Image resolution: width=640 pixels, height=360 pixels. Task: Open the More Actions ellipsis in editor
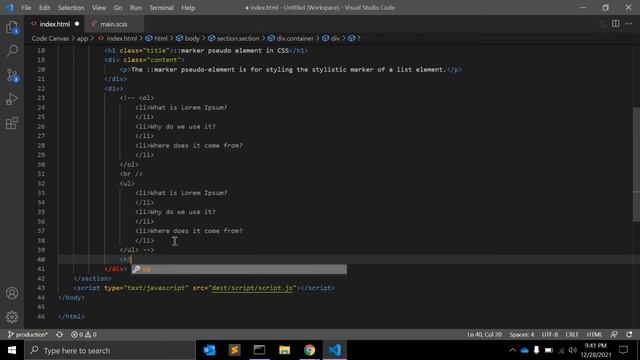(629, 24)
